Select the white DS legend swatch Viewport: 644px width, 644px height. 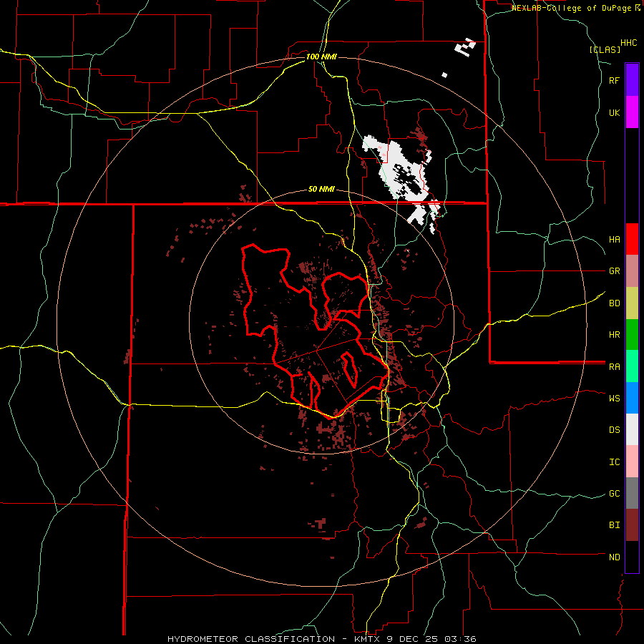click(632, 429)
